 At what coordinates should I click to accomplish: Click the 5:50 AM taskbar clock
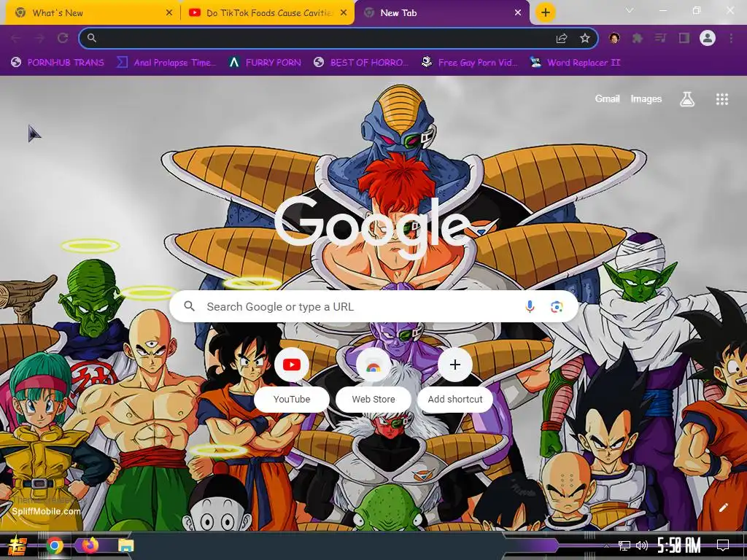click(x=679, y=545)
